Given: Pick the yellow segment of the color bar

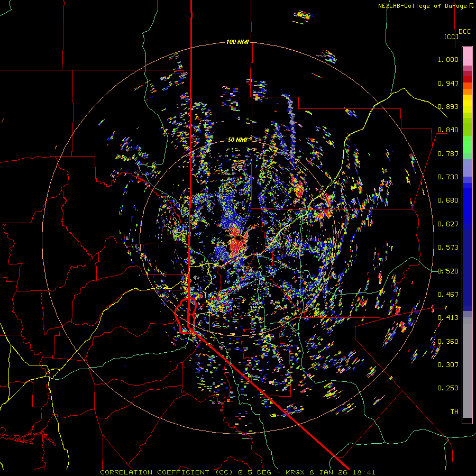Looking at the screenshot, I should (x=467, y=104).
